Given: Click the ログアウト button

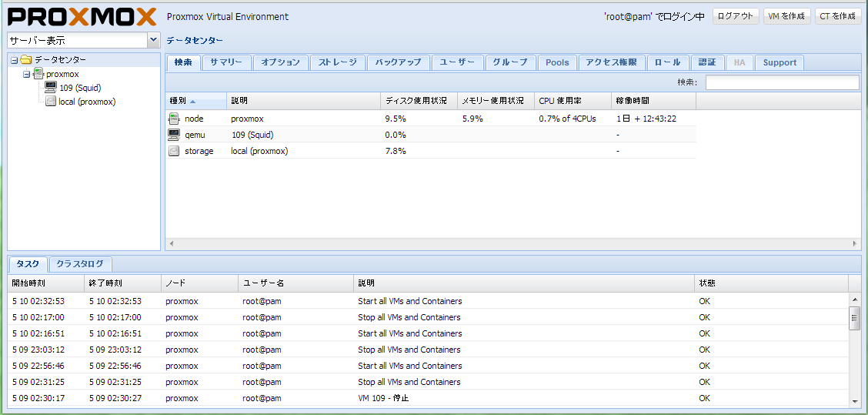Looking at the screenshot, I should click(736, 16).
